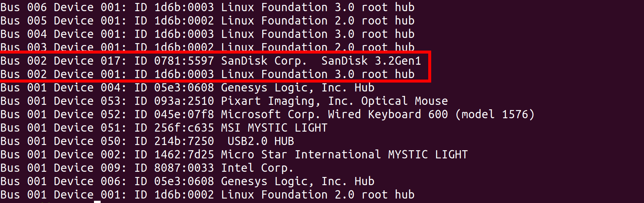This screenshot has height=203, width=644.
Task: Click Genesys Logic Hub Device 006 line
Action: pos(187,181)
